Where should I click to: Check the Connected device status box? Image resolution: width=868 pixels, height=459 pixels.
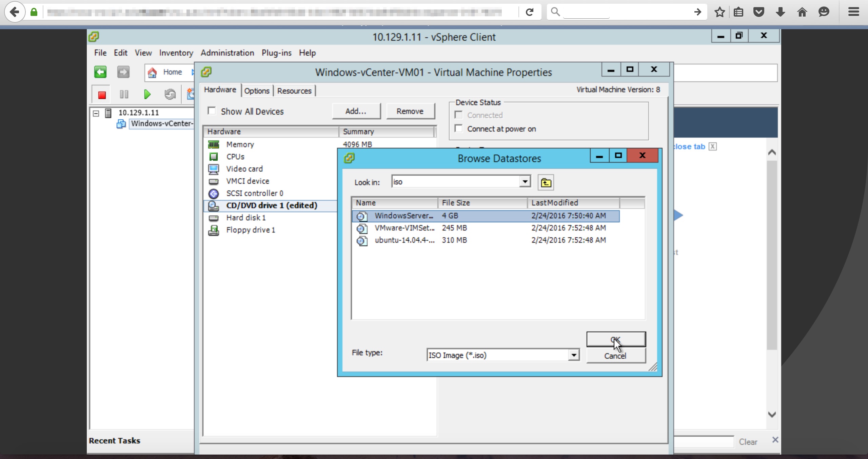459,115
